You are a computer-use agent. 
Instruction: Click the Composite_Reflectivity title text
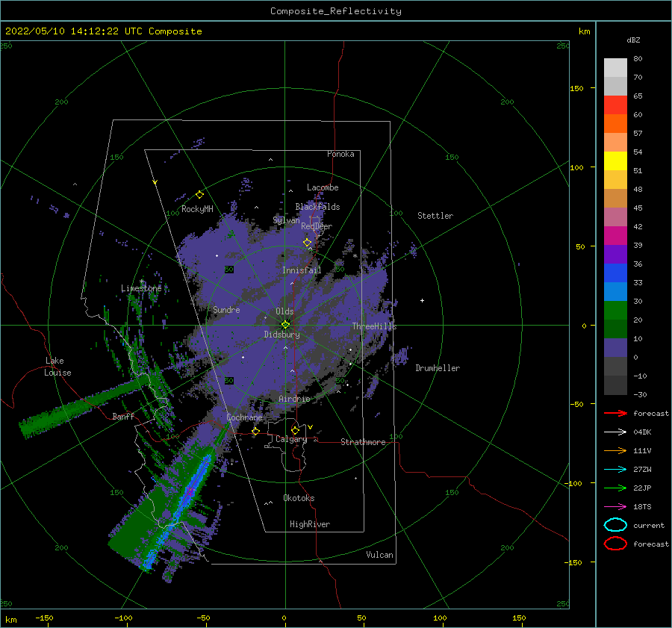[335, 11]
